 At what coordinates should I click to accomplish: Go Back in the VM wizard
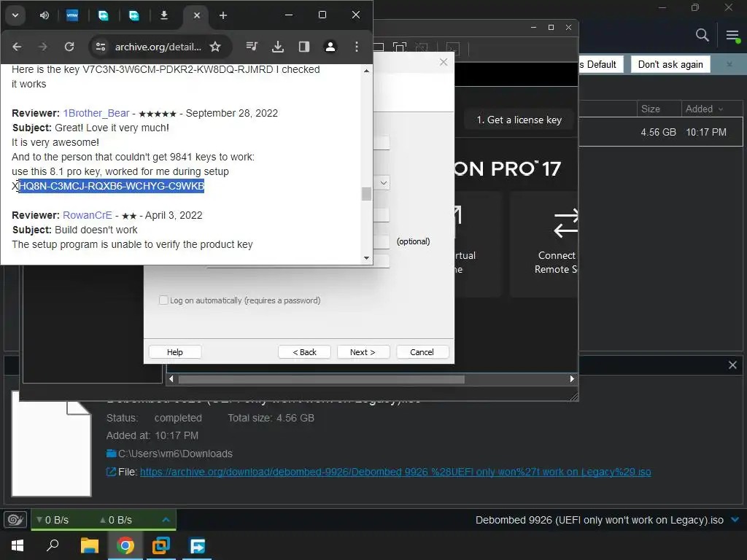pyautogui.click(x=304, y=352)
